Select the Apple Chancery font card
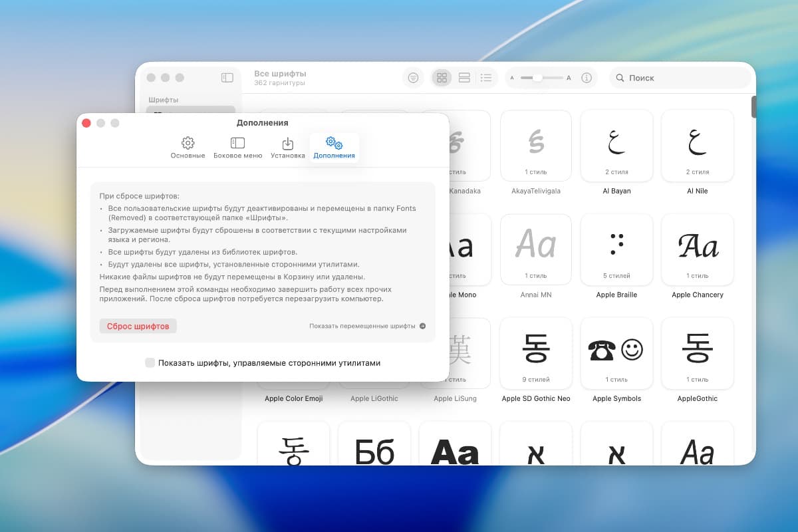Screen dimensions: 798x532 (x=698, y=250)
